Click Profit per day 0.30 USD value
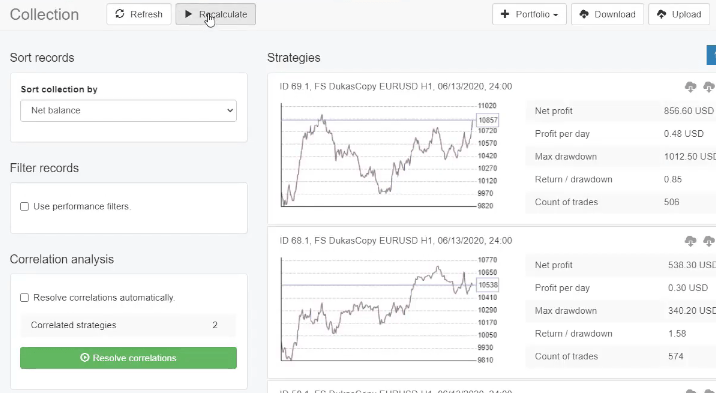Image resolution: width=716 pixels, height=393 pixels. (x=688, y=288)
